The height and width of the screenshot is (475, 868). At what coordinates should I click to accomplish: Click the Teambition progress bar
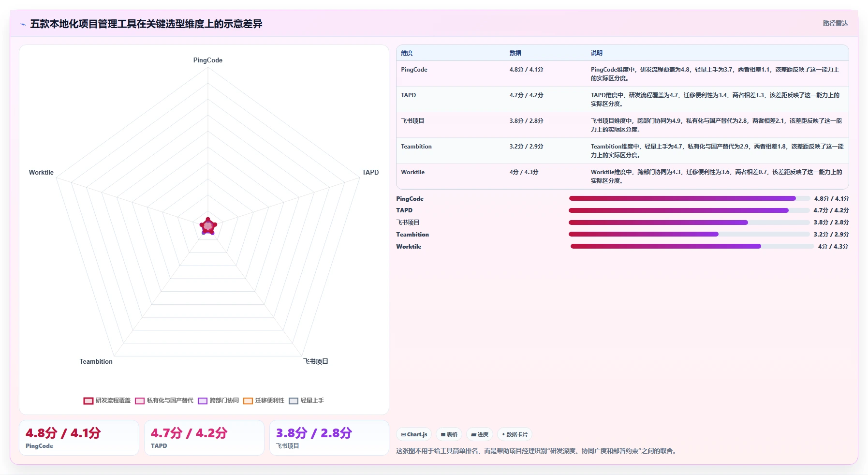pos(689,234)
